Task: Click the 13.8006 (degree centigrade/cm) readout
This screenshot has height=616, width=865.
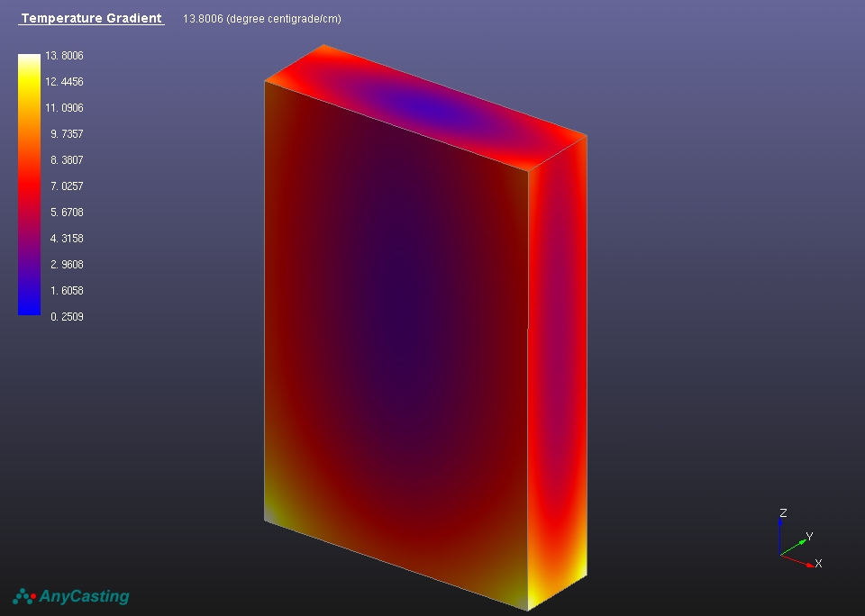Action: (x=262, y=19)
